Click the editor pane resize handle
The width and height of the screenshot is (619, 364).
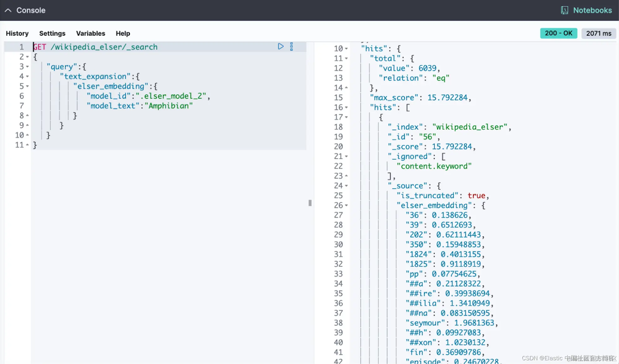coord(310,203)
